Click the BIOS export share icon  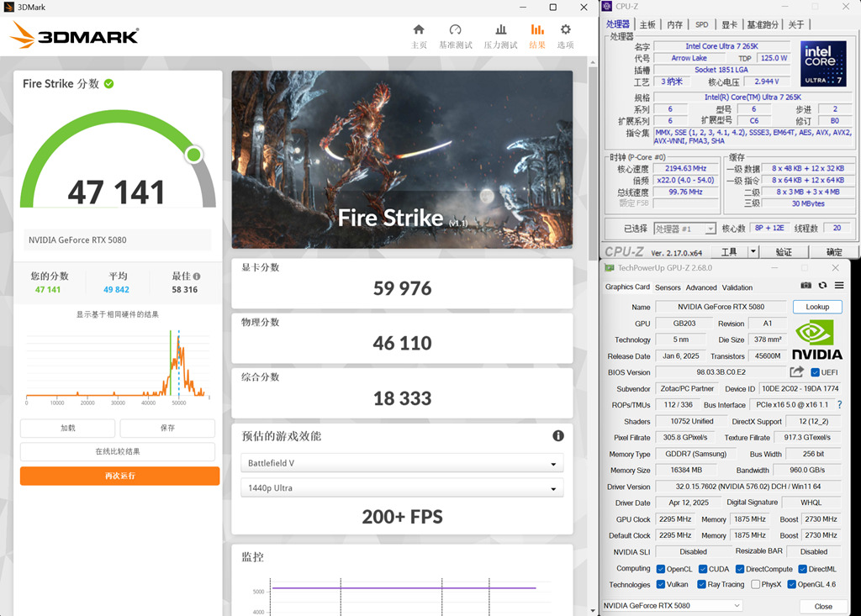pyautogui.click(x=796, y=372)
